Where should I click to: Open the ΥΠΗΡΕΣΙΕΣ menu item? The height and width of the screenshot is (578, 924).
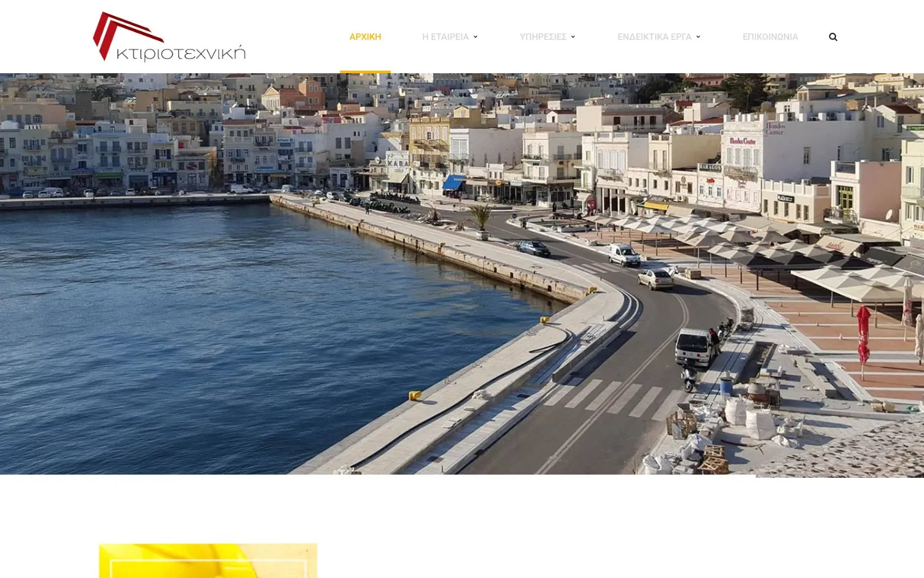pyautogui.click(x=543, y=37)
